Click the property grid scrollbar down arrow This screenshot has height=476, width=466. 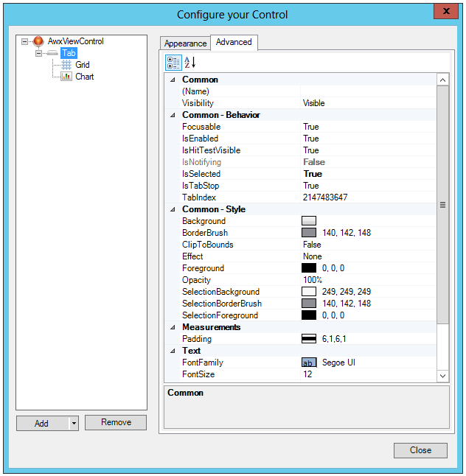click(442, 376)
